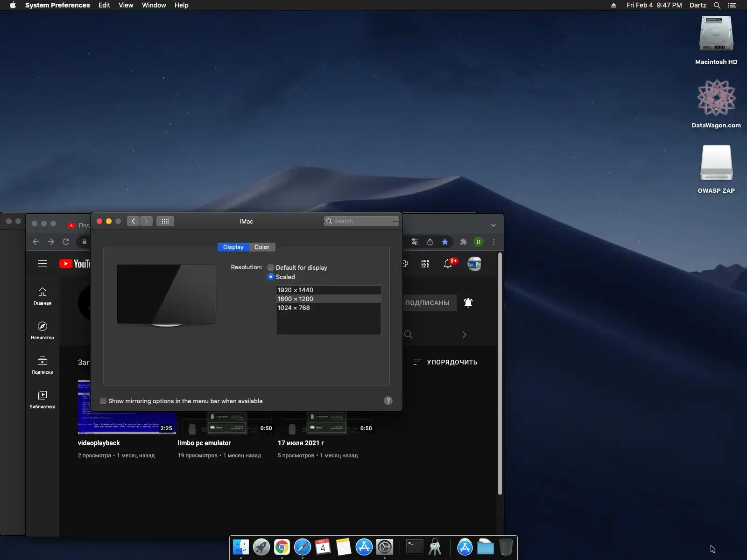
Task: Enable Show mirroring options checkbox
Action: coord(103,401)
